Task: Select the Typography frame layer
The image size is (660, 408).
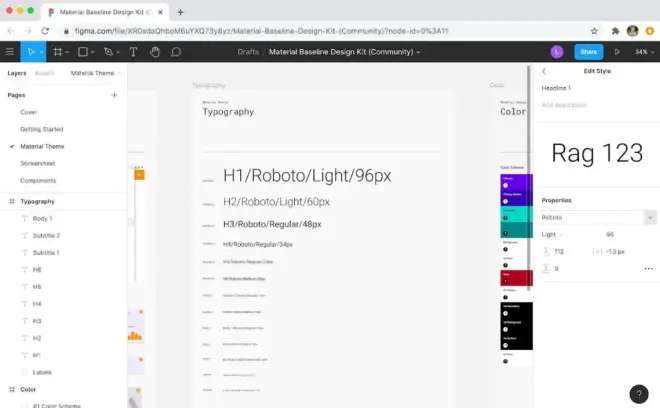Action: [x=37, y=202]
